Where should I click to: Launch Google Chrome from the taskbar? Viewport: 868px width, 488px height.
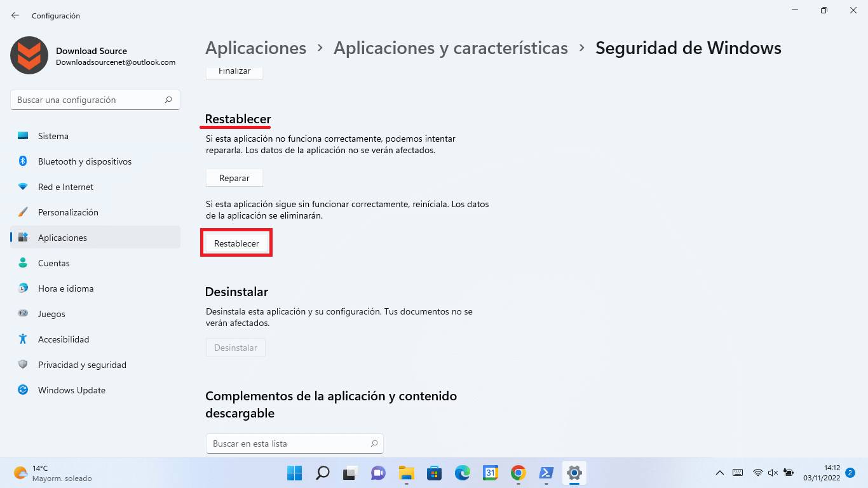(x=519, y=473)
